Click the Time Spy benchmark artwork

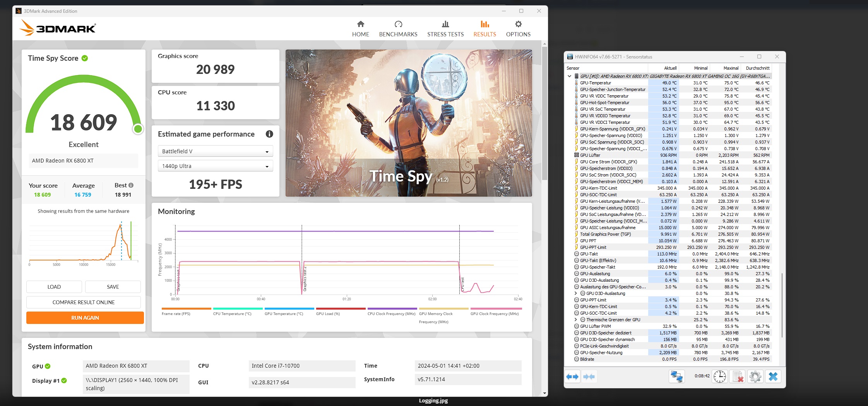click(x=409, y=123)
